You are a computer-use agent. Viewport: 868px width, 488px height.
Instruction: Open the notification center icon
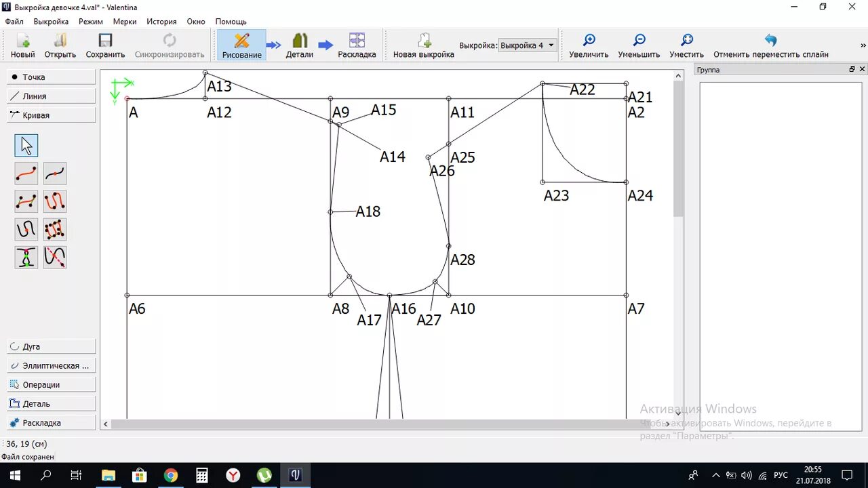847,475
